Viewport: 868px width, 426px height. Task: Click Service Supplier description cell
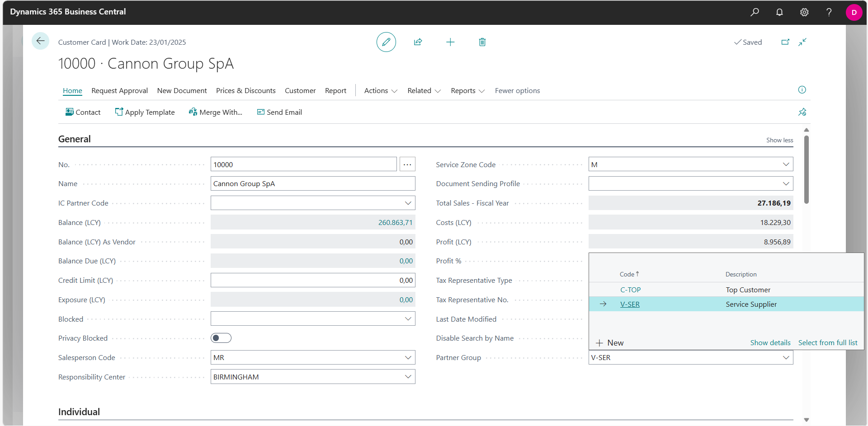pyautogui.click(x=751, y=304)
